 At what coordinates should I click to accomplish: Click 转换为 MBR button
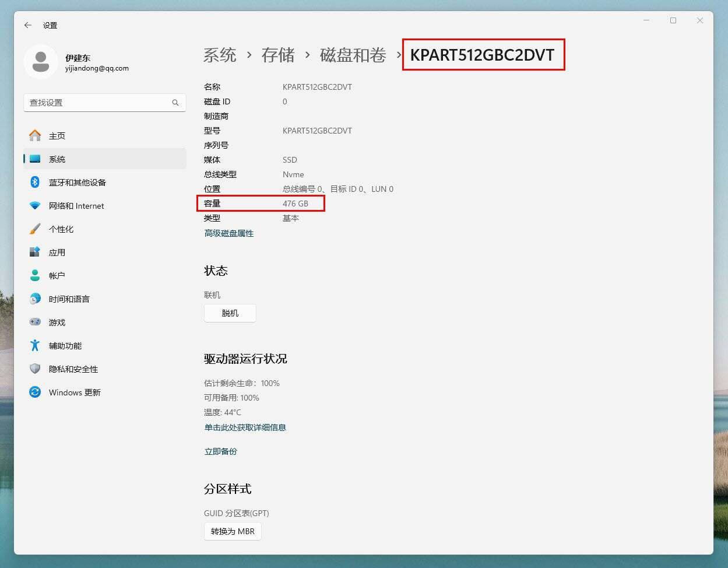tap(232, 531)
